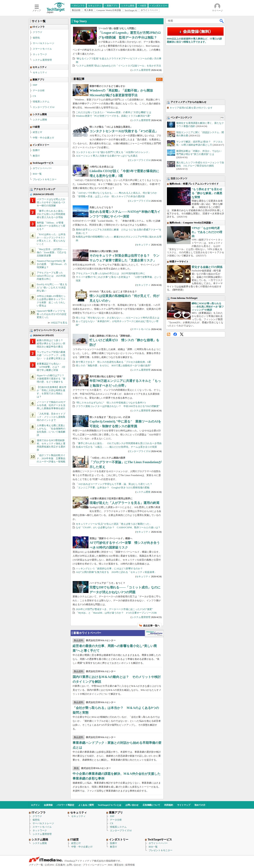
Task: Select the 業務アプリ tab in the header
Action: (x=111, y=6)
